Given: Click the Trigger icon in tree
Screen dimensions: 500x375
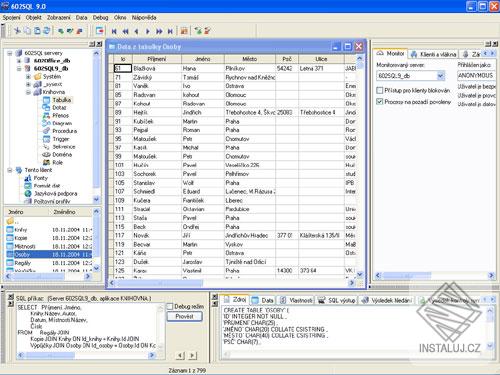Looking at the screenshot, I should [x=46, y=139].
